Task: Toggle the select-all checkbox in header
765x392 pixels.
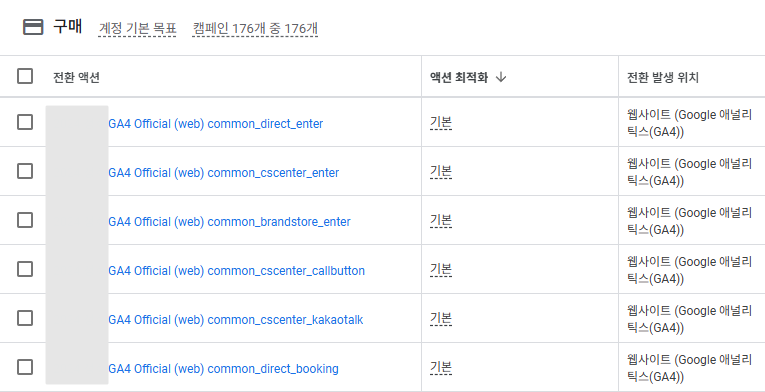Action: [25, 76]
